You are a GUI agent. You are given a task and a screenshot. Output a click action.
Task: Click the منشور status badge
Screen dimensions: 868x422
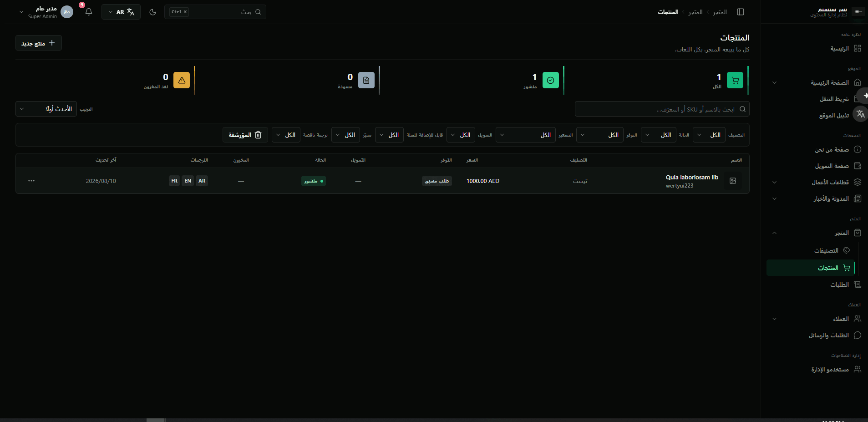click(314, 181)
